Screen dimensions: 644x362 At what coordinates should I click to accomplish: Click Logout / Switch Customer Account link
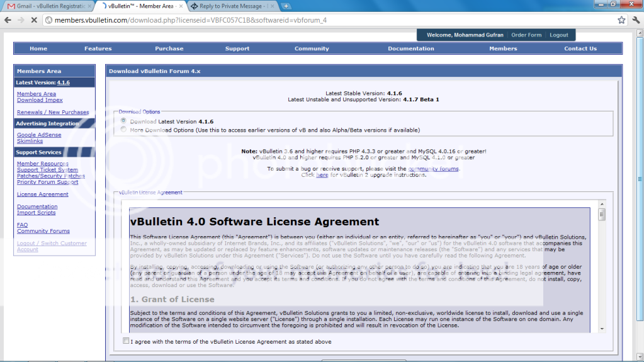(52, 246)
